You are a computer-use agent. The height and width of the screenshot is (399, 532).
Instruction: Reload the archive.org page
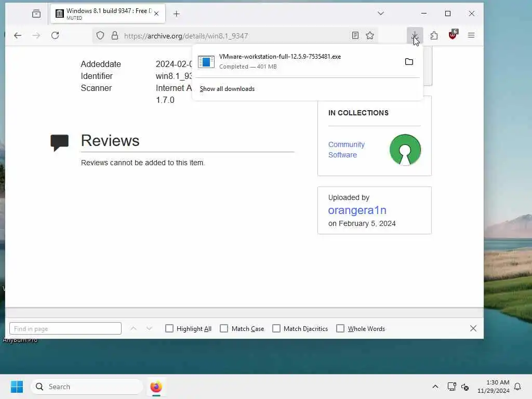[55, 35]
